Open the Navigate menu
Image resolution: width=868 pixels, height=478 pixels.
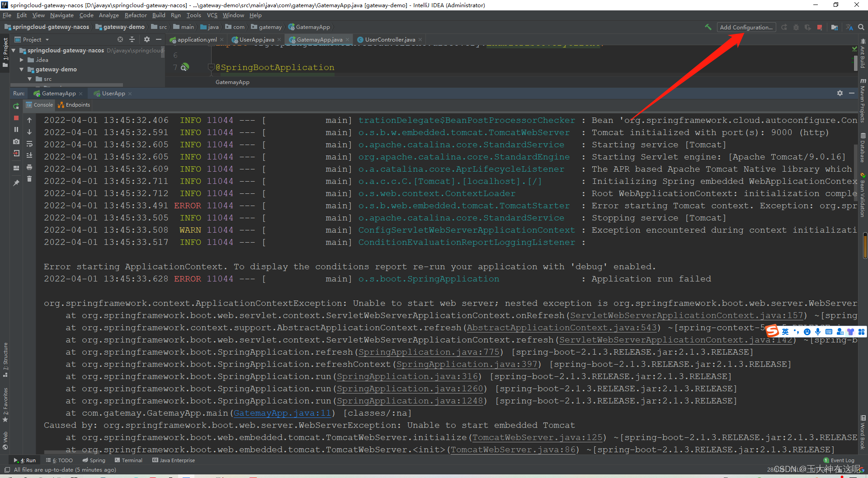[x=62, y=15]
